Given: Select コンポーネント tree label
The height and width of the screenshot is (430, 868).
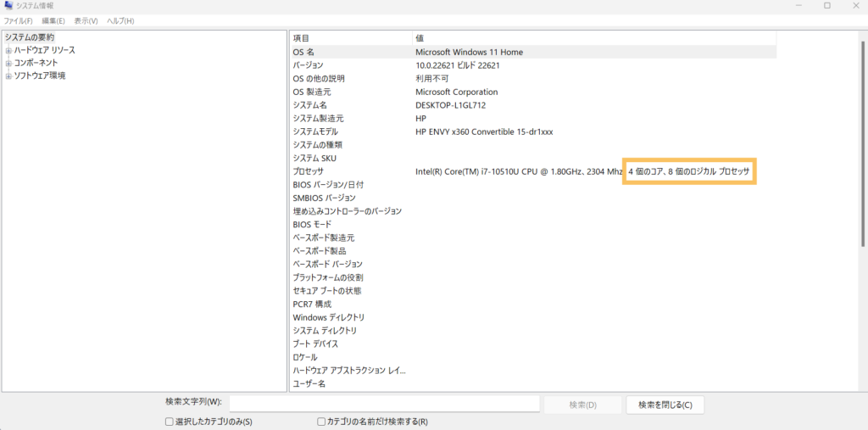Looking at the screenshot, I should (36, 63).
